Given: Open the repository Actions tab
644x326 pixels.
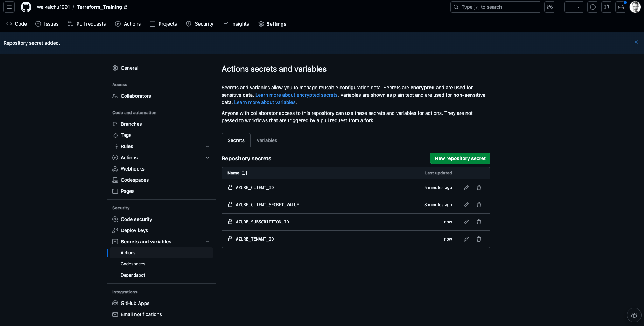Looking at the screenshot, I should (x=128, y=24).
